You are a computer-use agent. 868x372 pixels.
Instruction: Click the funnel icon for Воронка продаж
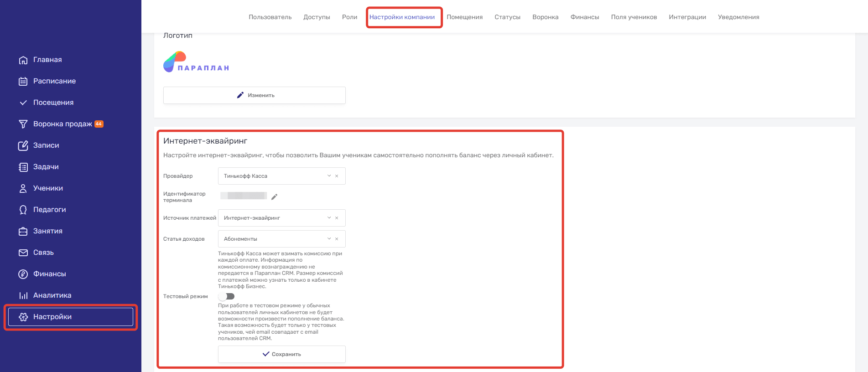point(23,124)
